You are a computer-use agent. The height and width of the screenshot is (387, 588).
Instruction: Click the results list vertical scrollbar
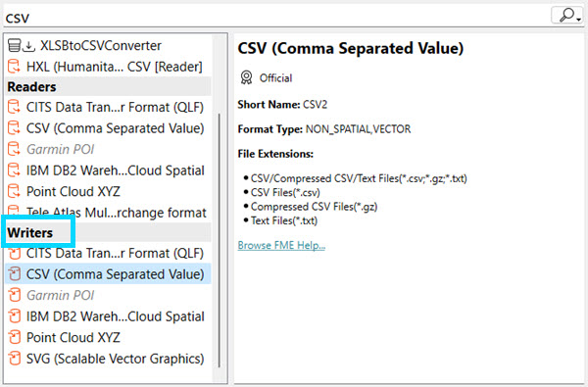(219, 240)
